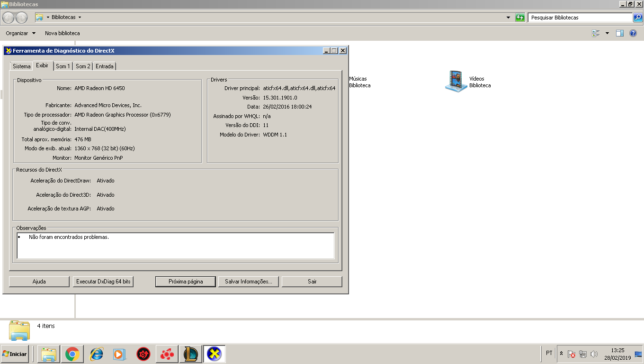Click the Sair button
This screenshot has width=644, height=364.
click(312, 282)
